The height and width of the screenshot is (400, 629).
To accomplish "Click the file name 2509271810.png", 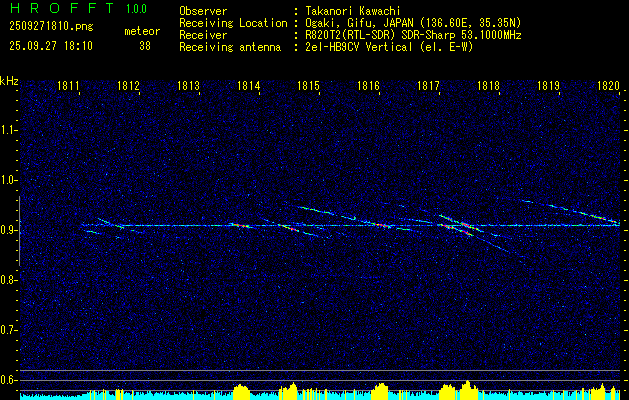I will tap(51, 27).
